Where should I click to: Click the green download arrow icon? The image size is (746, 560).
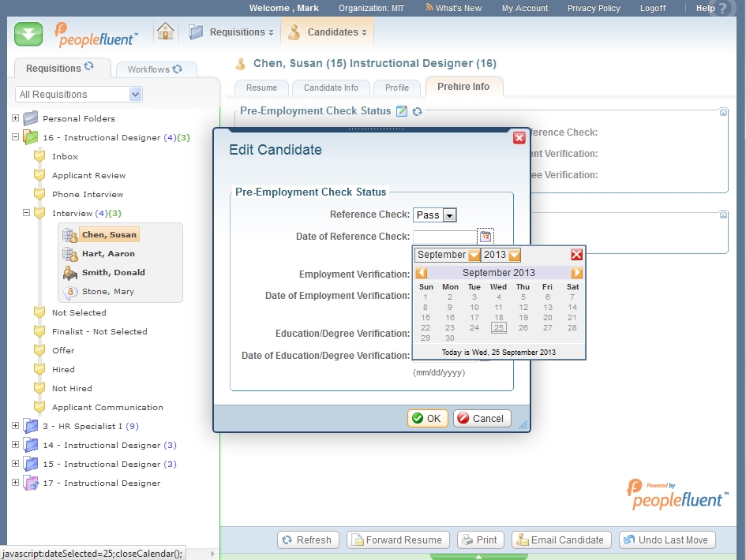coord(28,34)
